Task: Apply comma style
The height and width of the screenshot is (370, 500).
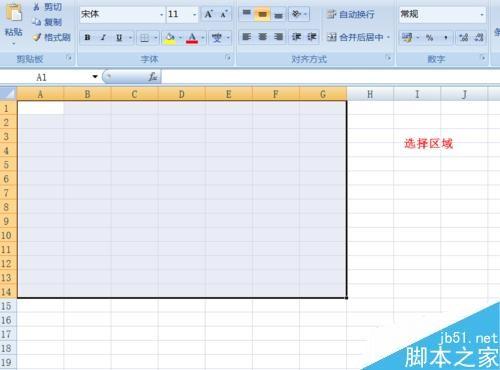Action: (x=445, y=37)
